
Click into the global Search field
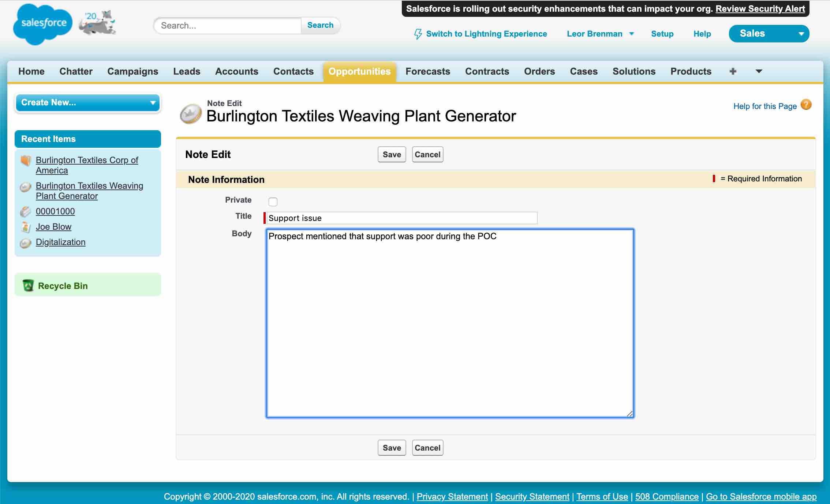pos(228,26)
